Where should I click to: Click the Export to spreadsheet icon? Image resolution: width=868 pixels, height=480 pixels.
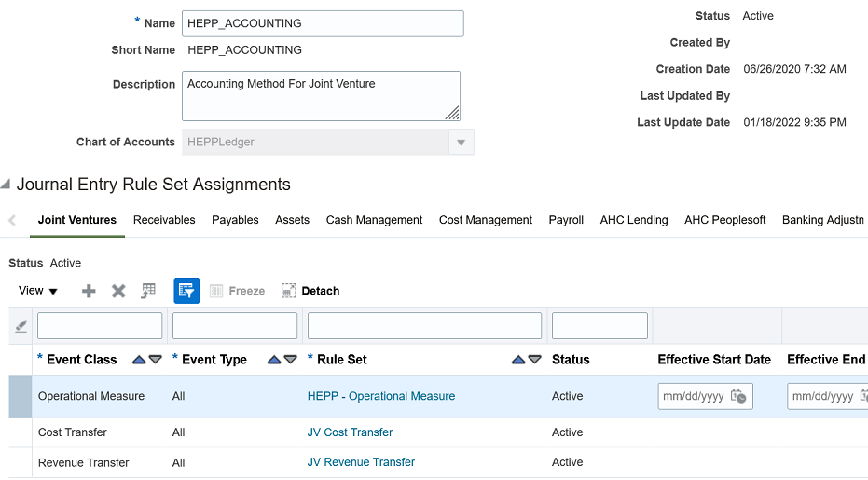[148, 291]
